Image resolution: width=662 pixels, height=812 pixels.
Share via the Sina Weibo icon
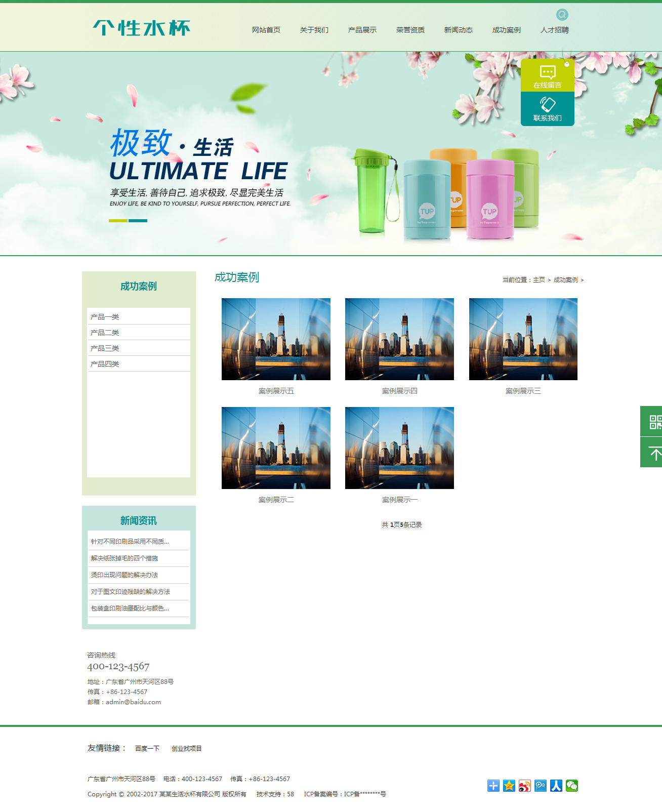click(x=525, y=786)
